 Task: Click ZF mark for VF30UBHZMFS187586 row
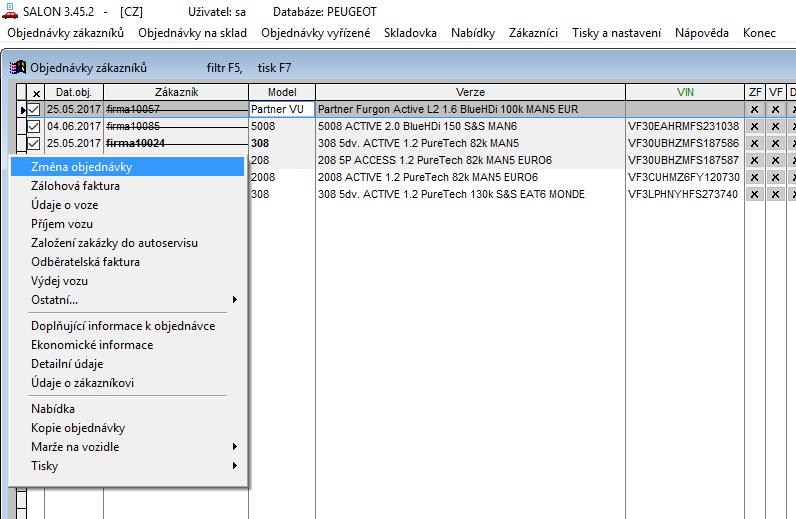pyautogui.click(x=754, y=143)
